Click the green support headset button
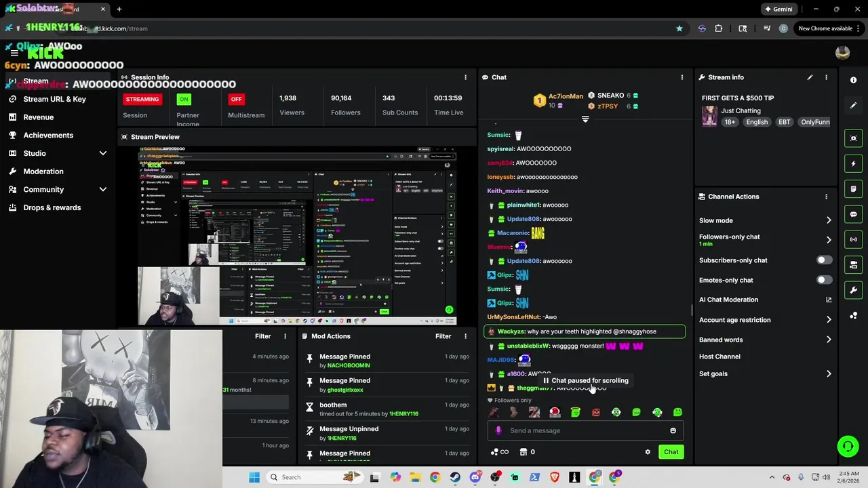Image resolution: width=868 pixels, height=488 pixels. tap(848, 446)
